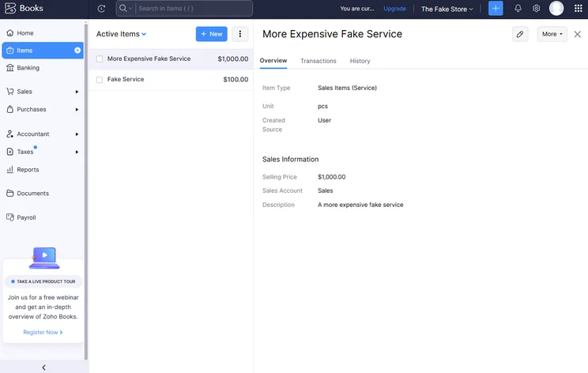Click the Payroll icon in sidebar
The image size is (588, 373).
coord(10,217)
